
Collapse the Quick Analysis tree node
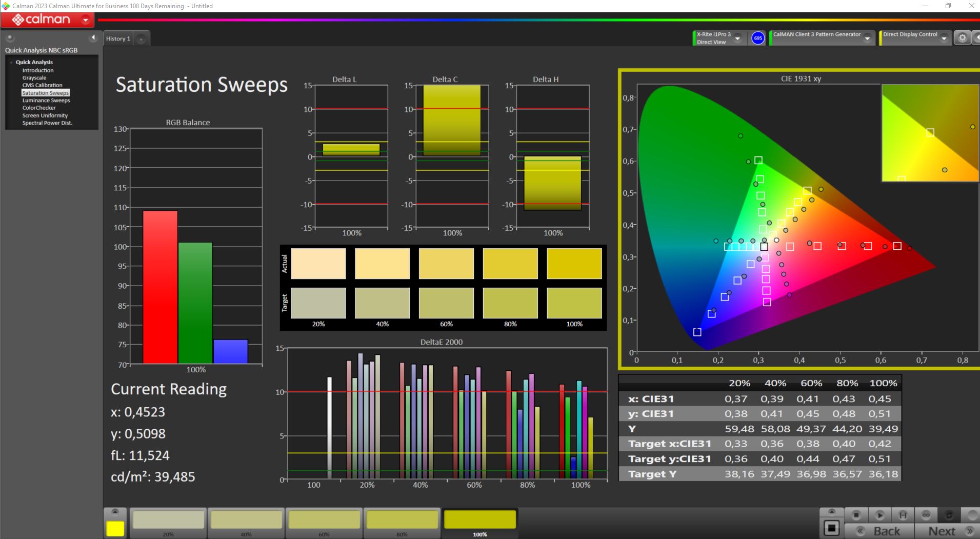(11, 62)
